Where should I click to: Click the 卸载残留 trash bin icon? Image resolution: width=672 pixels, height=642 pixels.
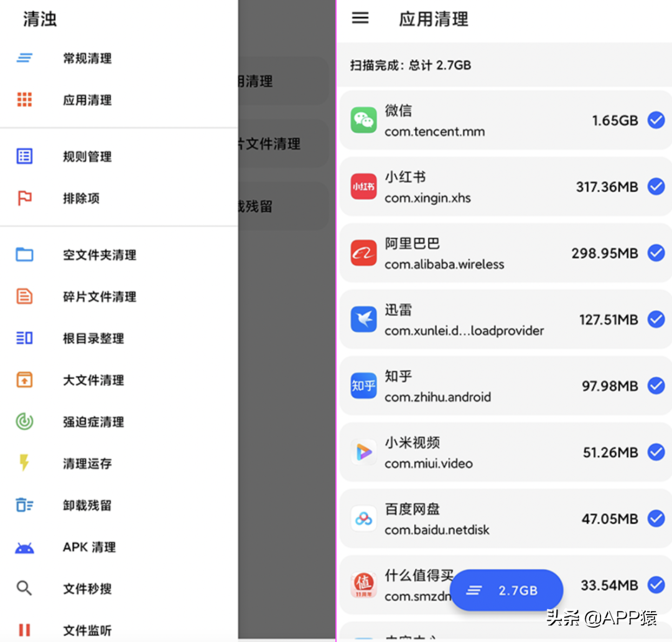tap(24, 505)
